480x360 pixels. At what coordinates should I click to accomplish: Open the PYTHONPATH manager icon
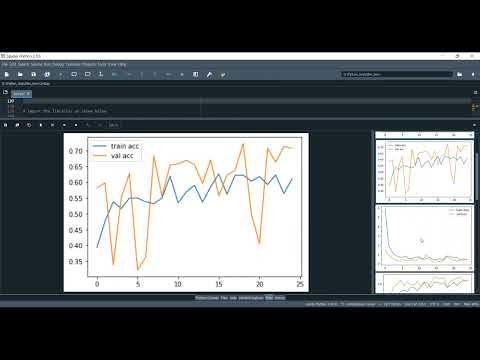(223, 74)
